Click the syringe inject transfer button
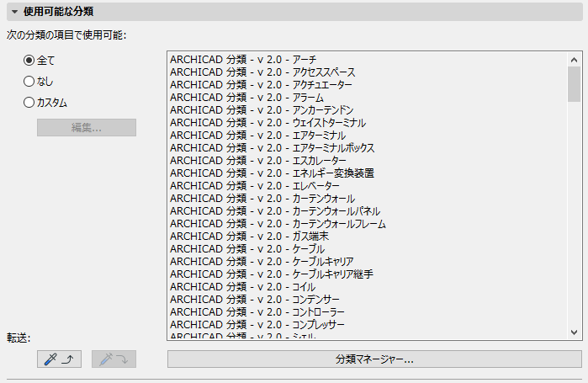Viewport: 588px width, 383px height. 114,359
